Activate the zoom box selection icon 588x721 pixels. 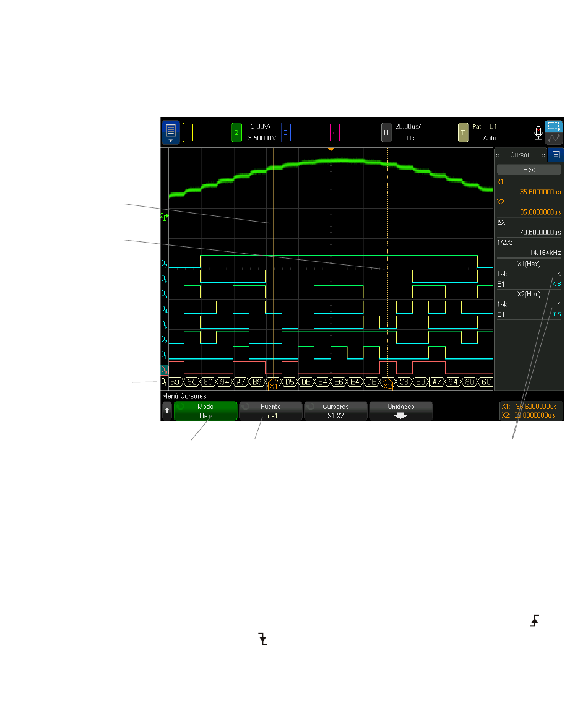pyautogui.click(x=554, y=126)
